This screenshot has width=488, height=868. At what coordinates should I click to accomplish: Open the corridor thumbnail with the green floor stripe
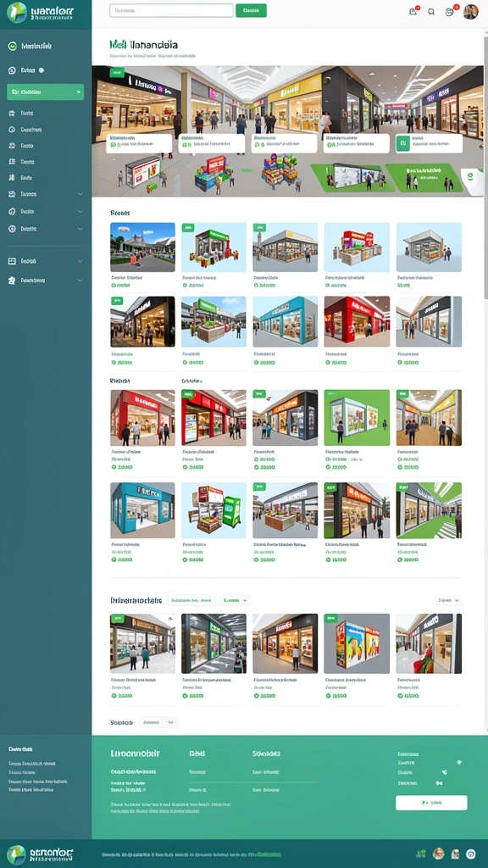pos(429,510)
